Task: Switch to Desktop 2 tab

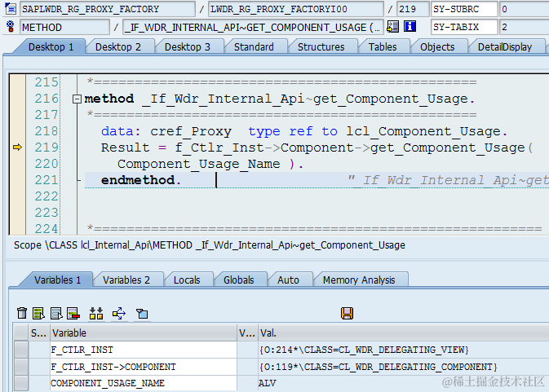Action: 118,46
